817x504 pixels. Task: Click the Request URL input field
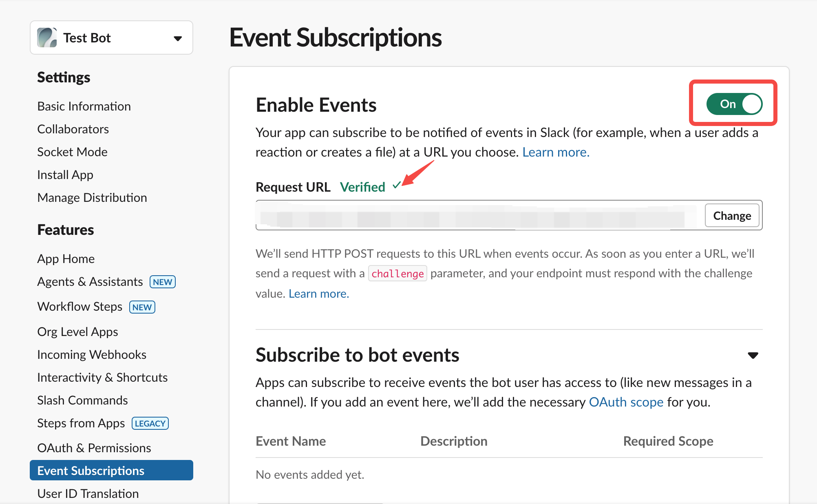pos(477,215)
